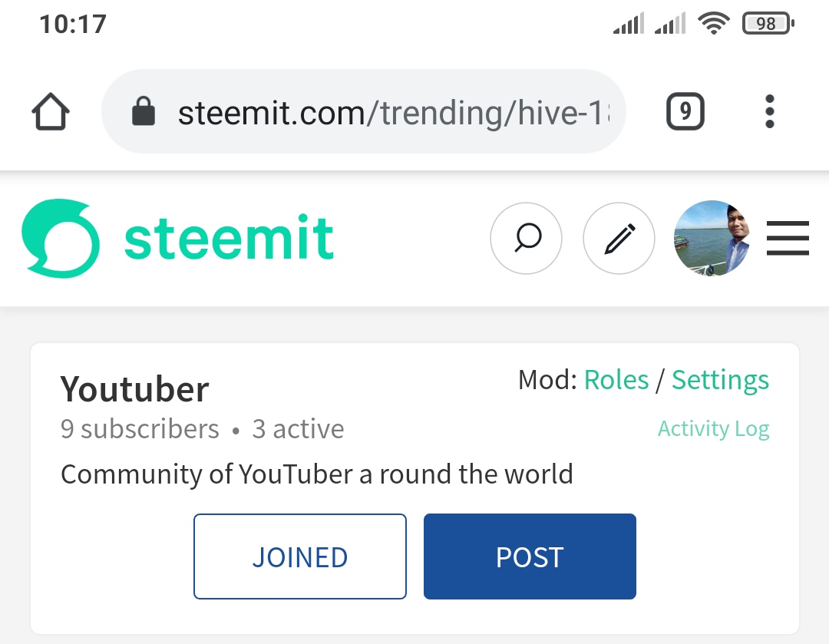829x644 pixels.
Task: Open the browser tab switcher showing 9
Action: coord(685,111)
